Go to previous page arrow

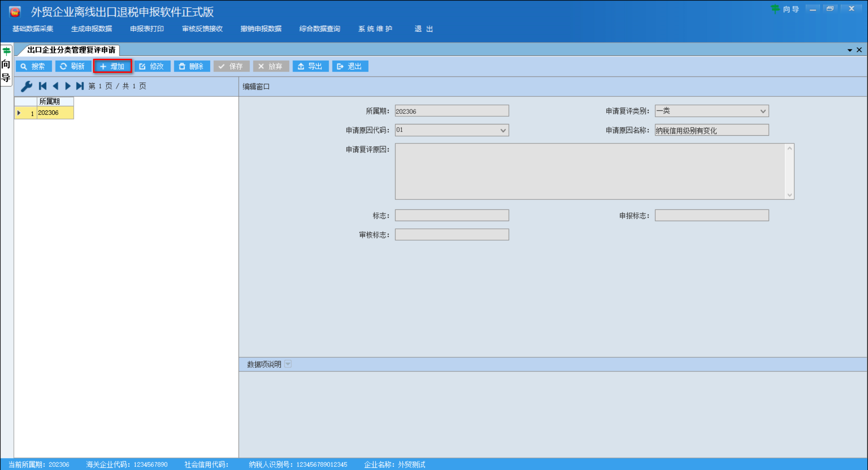click(56, 86)
